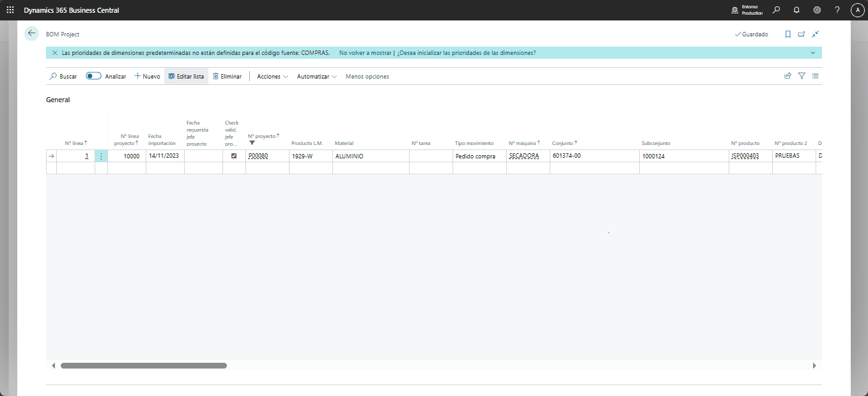This screenshot has width=868, height=396.
Task: Click the search magnifier in top bar
Action: coord(776,10)
